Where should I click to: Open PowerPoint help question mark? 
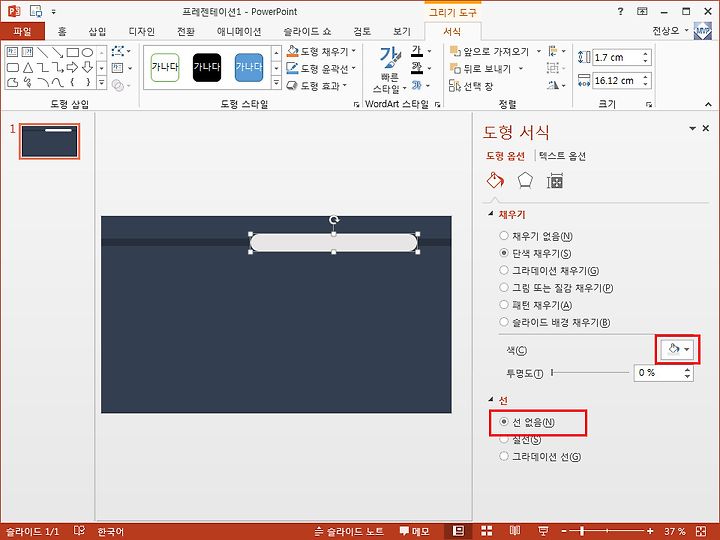pyautogui.click(x=621, y=12)
